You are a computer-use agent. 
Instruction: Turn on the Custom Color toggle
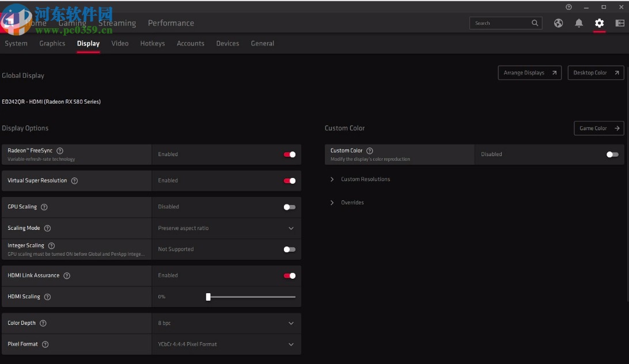[x=612, y=154]
